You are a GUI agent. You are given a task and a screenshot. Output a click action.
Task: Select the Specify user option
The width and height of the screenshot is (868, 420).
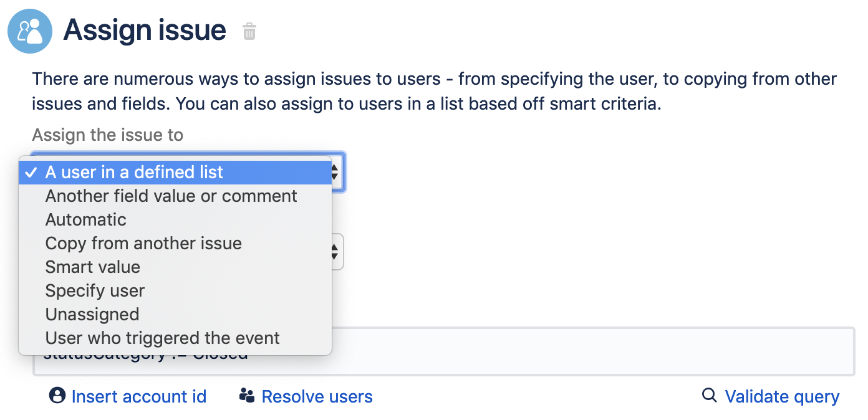coord(95,291)
